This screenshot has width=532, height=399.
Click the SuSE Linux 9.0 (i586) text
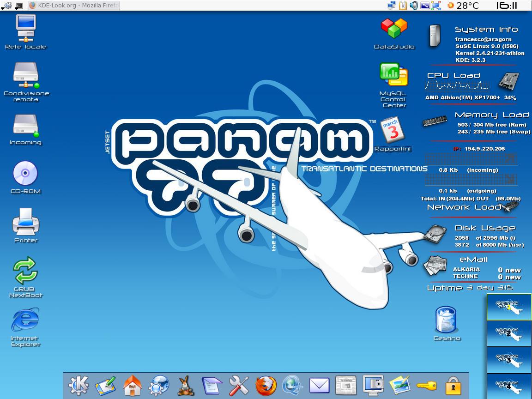(x=486, y=46)
